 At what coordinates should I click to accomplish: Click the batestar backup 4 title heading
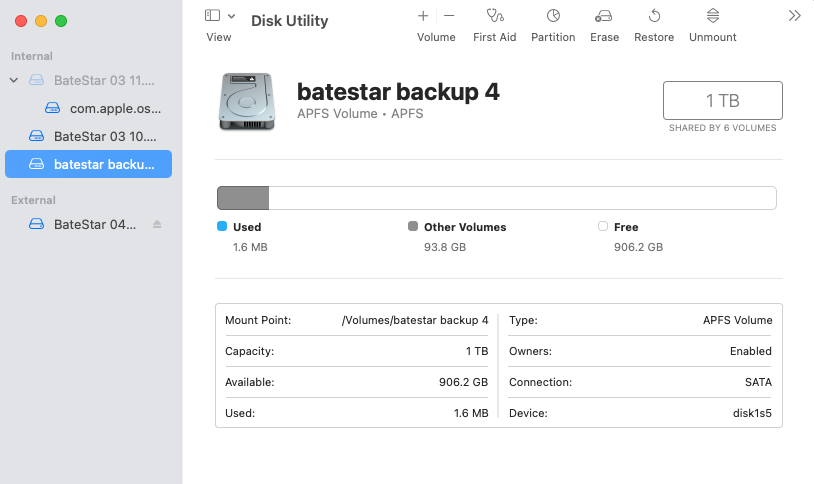click(398, 92)
